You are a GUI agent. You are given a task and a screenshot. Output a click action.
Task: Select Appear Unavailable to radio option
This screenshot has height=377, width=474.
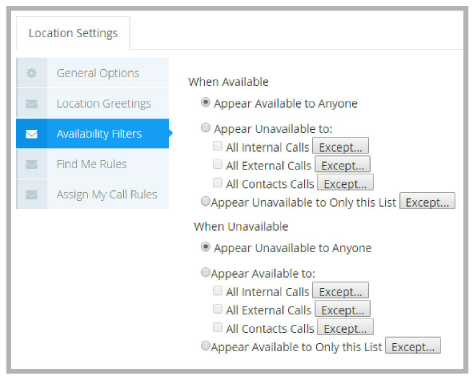(206, 127)
